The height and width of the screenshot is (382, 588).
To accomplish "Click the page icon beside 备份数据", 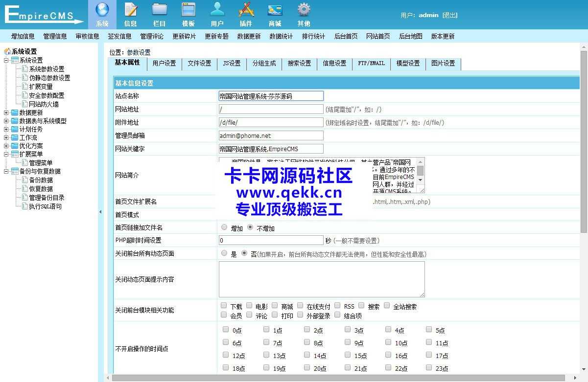I will 25,180.
